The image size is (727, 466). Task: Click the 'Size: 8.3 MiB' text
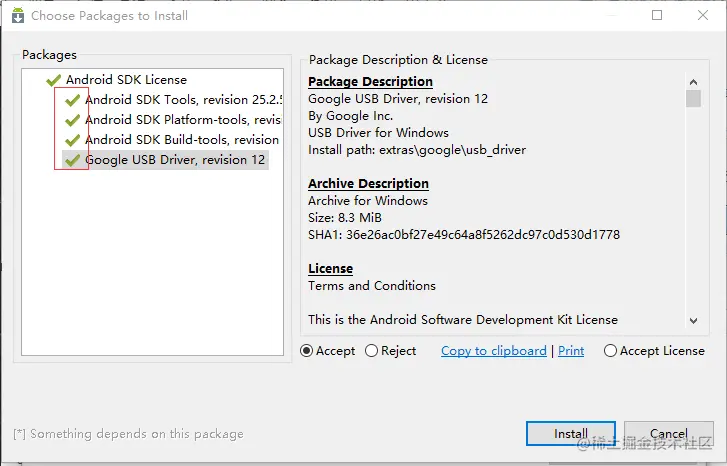(x=345, y=217)
